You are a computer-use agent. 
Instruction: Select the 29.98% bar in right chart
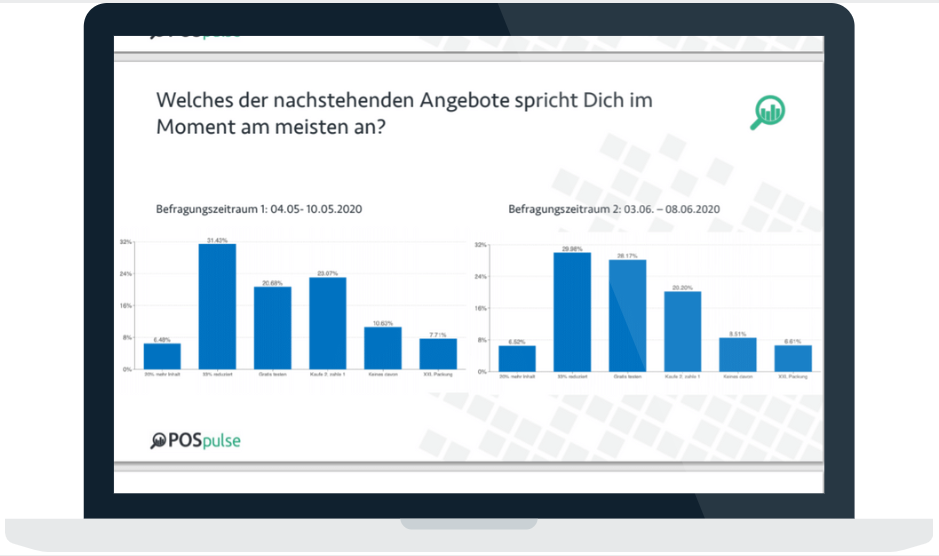pos(572,312)
